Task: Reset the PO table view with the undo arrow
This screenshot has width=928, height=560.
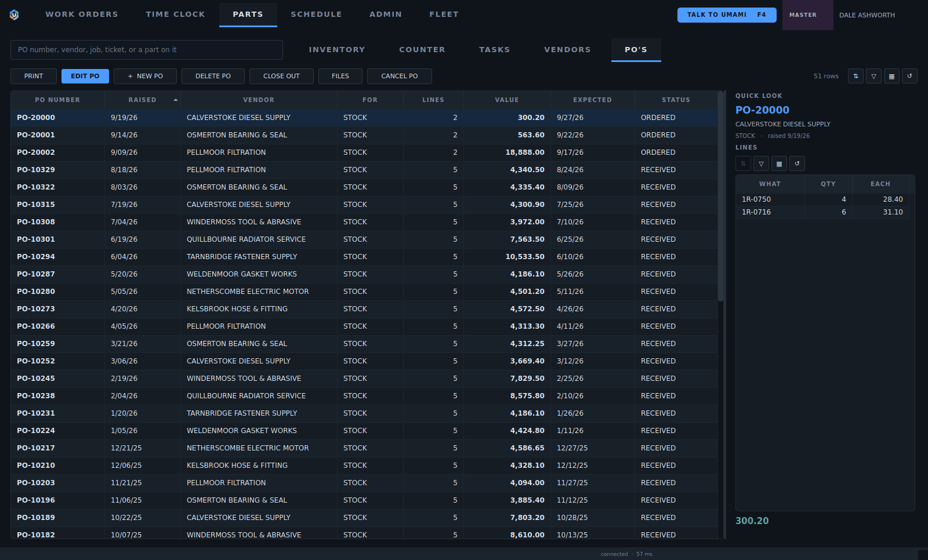Action: click(909, 76)
